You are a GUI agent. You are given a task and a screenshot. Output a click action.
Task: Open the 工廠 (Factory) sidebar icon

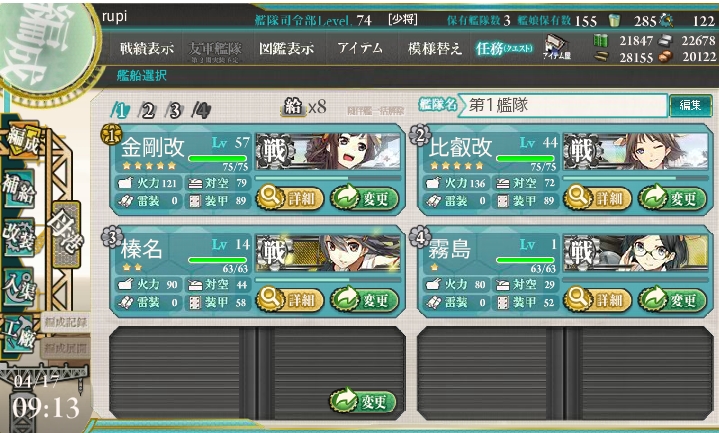[19, 335]
